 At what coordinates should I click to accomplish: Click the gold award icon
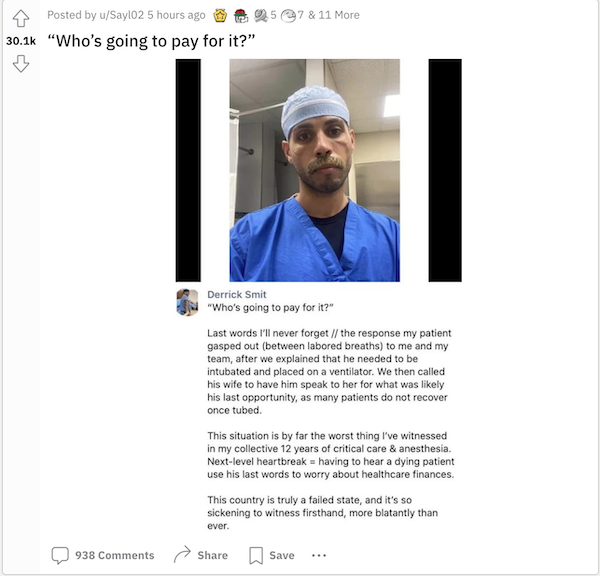220,15
